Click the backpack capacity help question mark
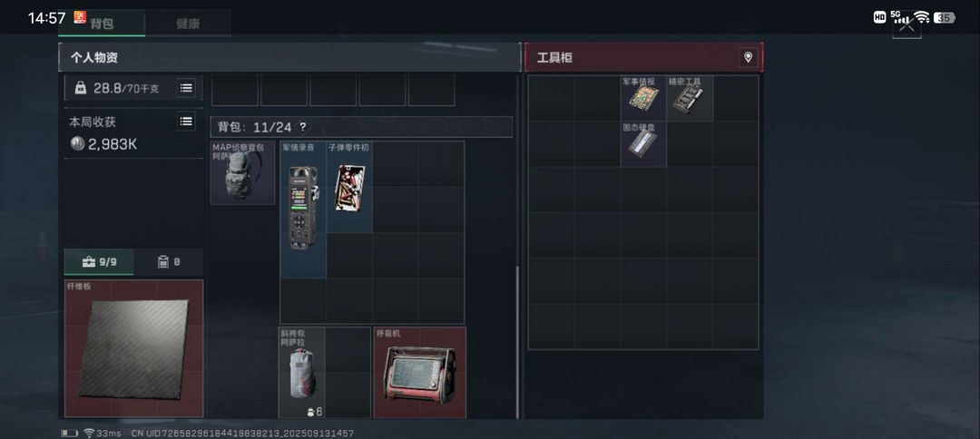 tap(303, 127)
